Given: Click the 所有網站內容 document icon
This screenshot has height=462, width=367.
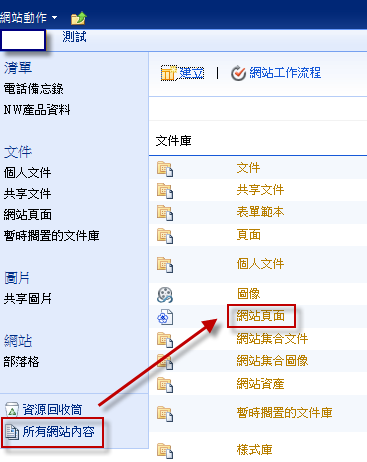Looking at the screenshot, I should (12, 432).
